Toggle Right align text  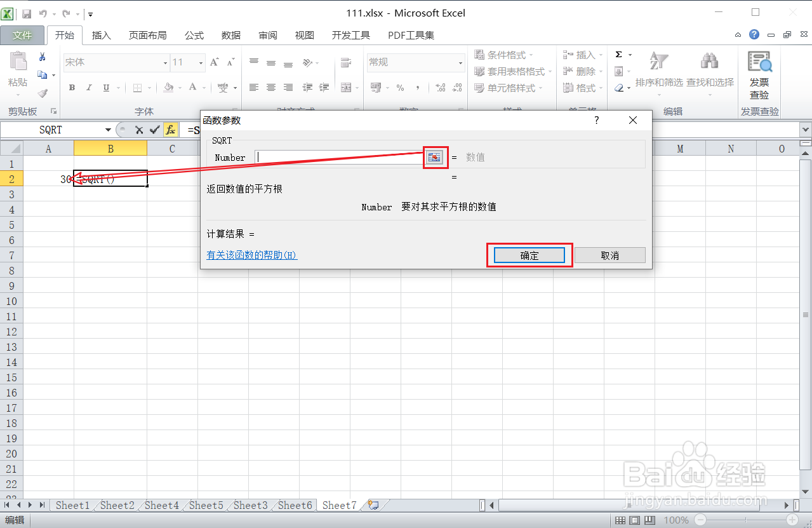(x=288, y=88)
